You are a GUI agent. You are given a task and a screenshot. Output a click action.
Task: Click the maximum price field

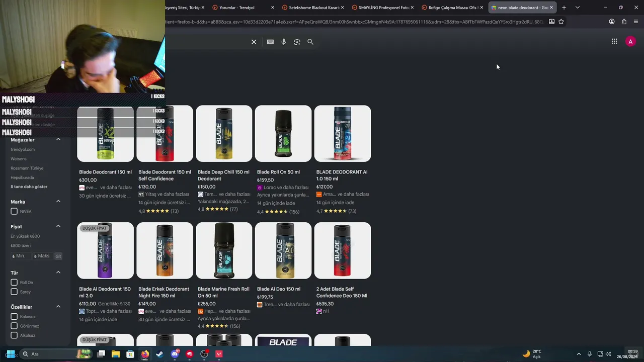[42, 256]
